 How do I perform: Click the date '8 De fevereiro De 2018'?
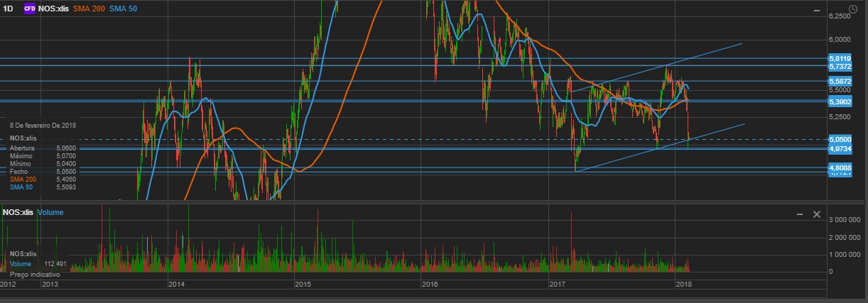point(43,125)
